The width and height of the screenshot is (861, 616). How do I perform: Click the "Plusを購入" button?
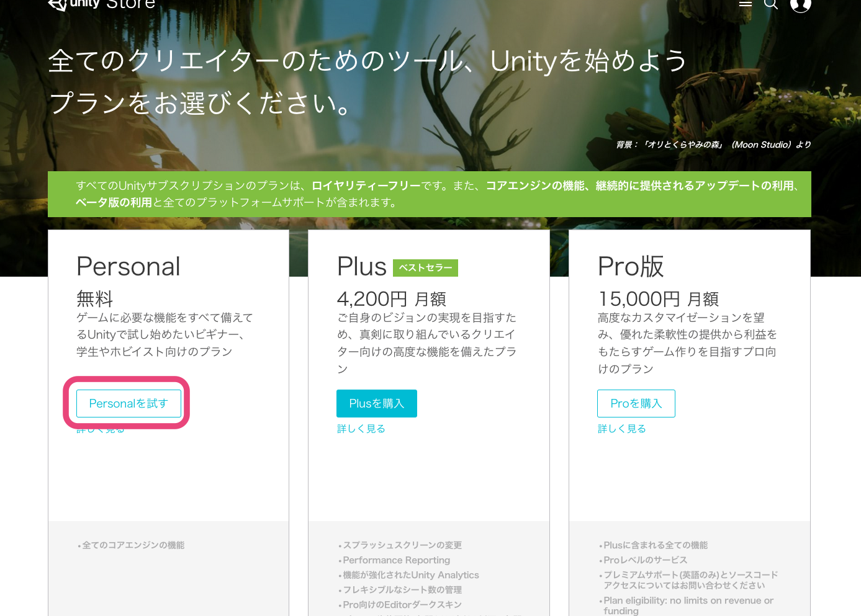(377, 403)
